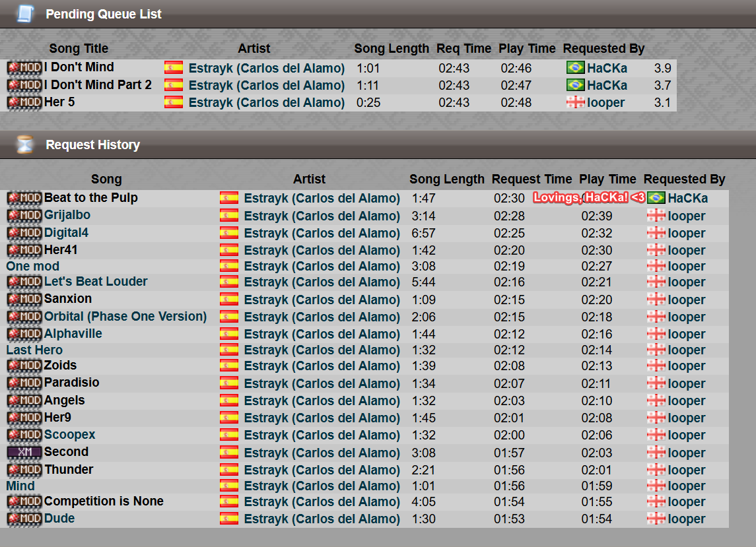
Task: Click Brazil flag in I Don't Mind Part 2 row
Action: point(575,85)
